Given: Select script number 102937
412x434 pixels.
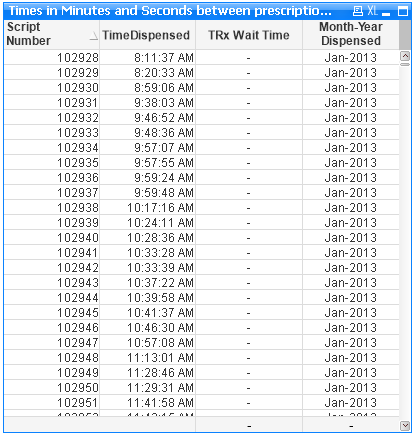Looking at the screenshot, I should tap(78, 193).
